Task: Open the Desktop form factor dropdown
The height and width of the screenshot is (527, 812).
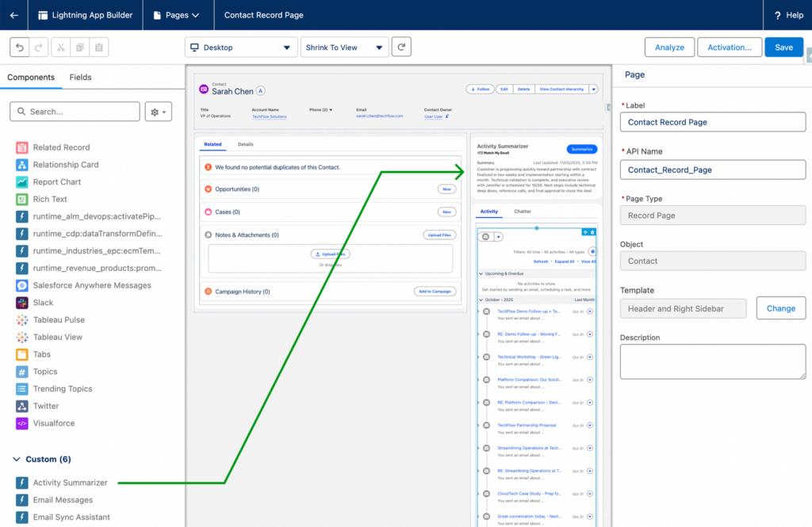Action: click(240, 48)
